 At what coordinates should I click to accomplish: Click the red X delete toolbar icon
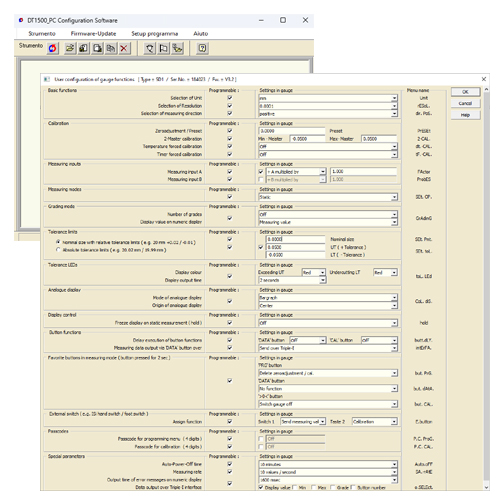coord(124,48)
